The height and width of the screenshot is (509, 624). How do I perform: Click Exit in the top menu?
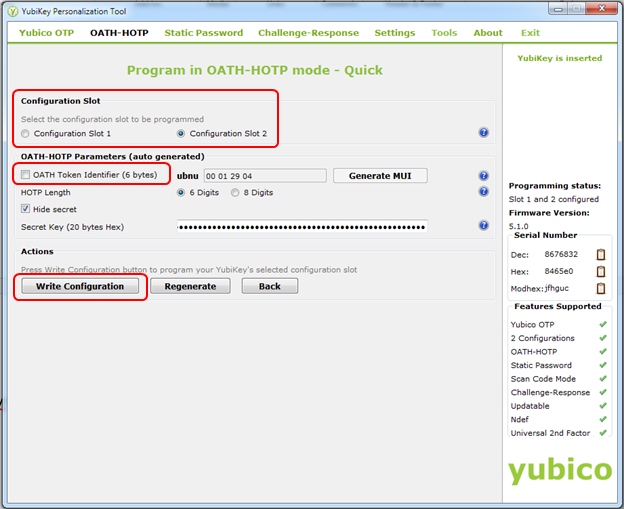[x=530, y=33]
